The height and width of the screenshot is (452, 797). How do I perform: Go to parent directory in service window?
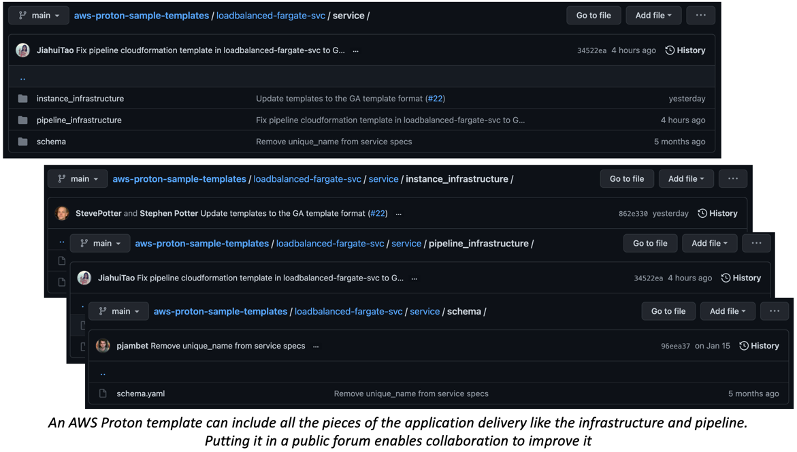(23, 79)
